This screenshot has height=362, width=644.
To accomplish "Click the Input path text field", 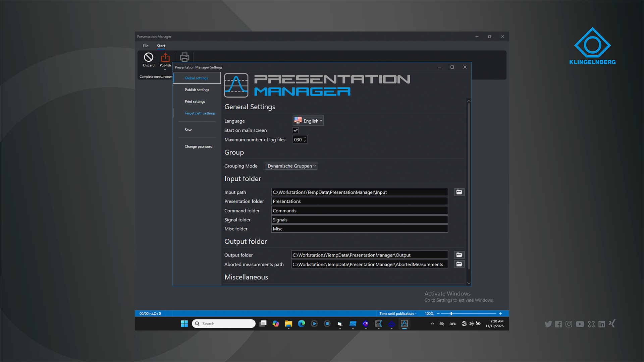I will (x=360, y=192).
